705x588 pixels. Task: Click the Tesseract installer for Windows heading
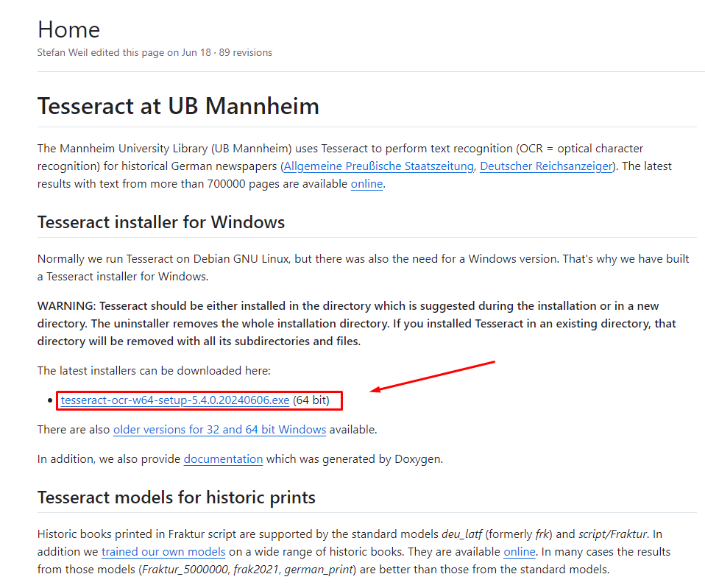[x=160, y=222]
